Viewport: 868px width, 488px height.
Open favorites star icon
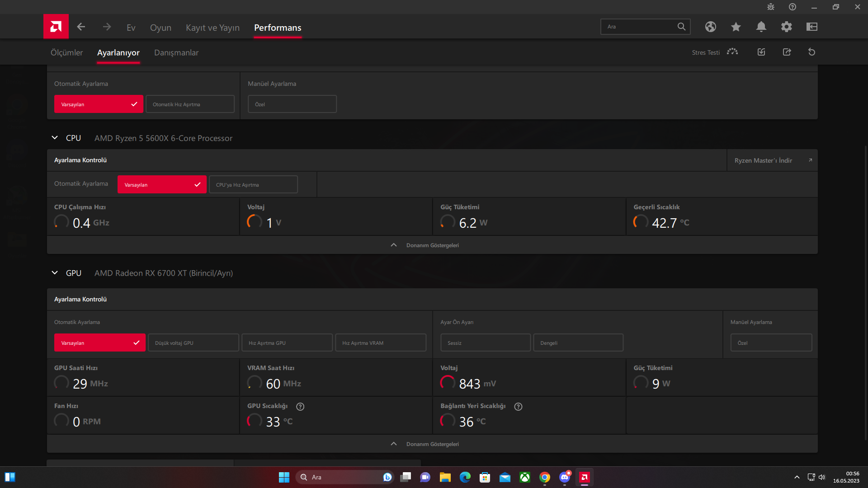(x=736, y=27)
